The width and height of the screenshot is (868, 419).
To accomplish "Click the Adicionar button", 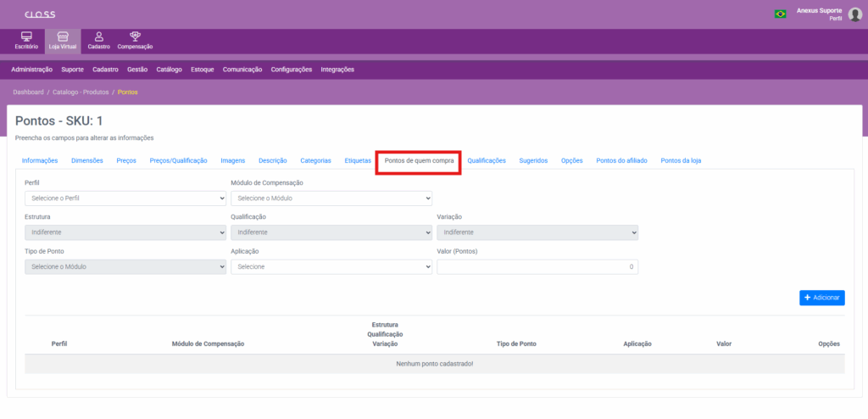I will pyautogui.click(x=821, y=298).
